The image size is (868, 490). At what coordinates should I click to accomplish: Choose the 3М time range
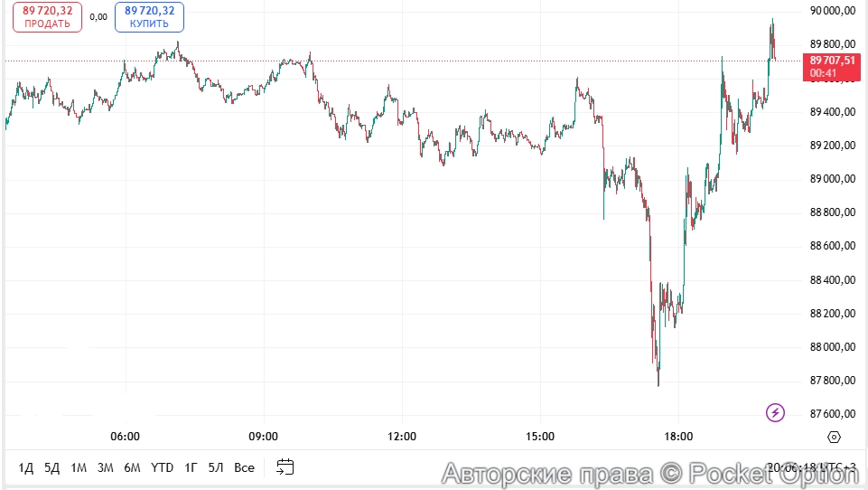coord(106,467)
